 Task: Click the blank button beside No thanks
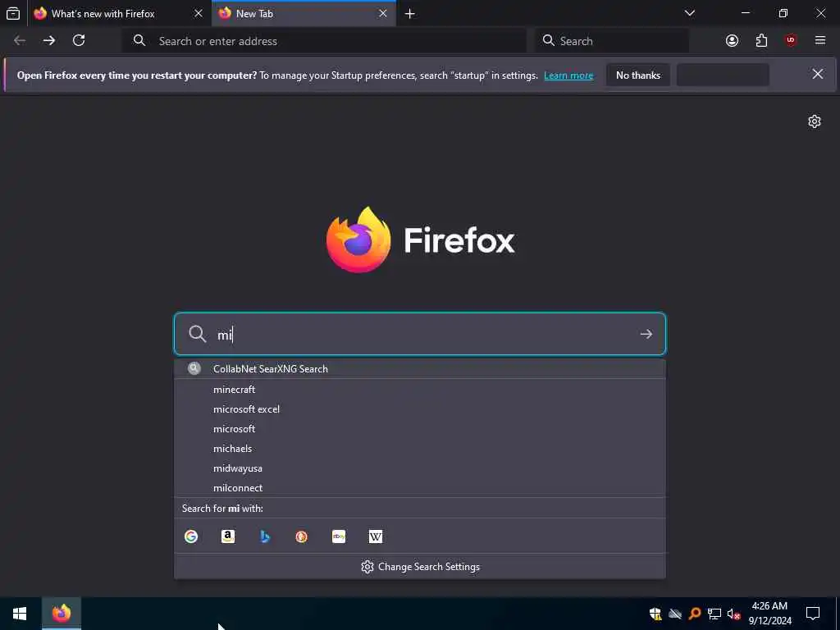click(x=723, y=75)
